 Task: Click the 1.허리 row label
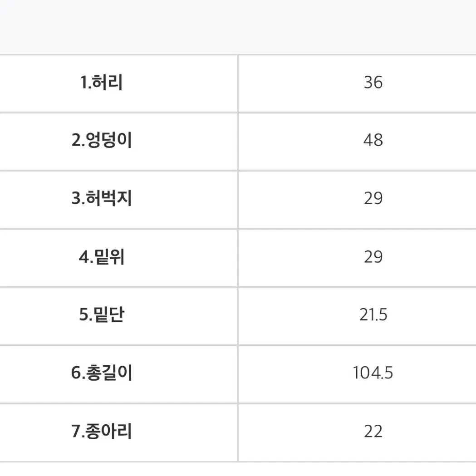point(101,82)
